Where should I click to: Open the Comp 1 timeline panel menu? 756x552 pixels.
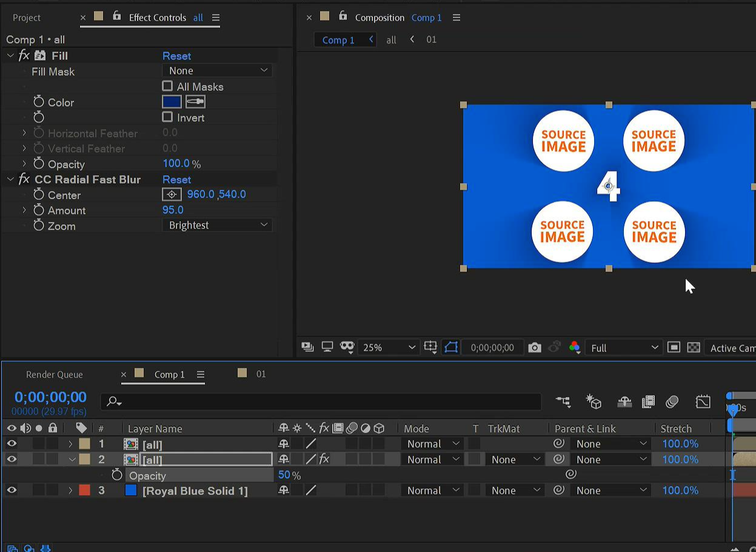(200, 374)
